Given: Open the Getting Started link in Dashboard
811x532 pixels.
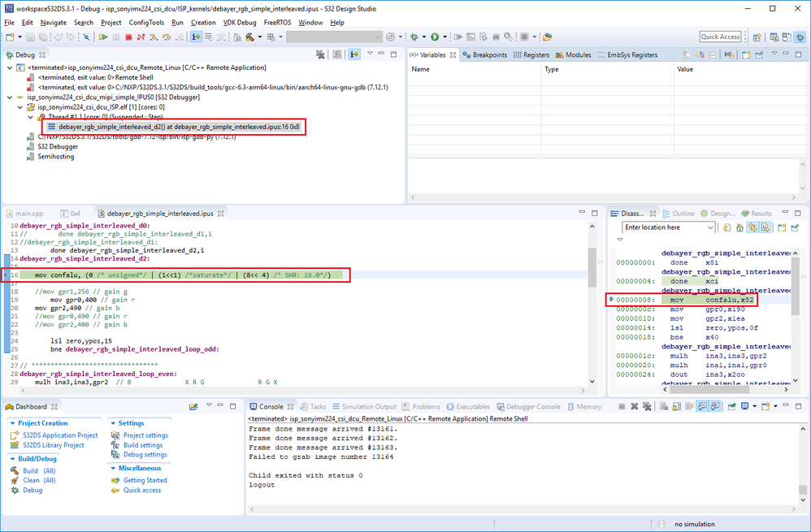Looking at the screenshot, I should point(145,480).
